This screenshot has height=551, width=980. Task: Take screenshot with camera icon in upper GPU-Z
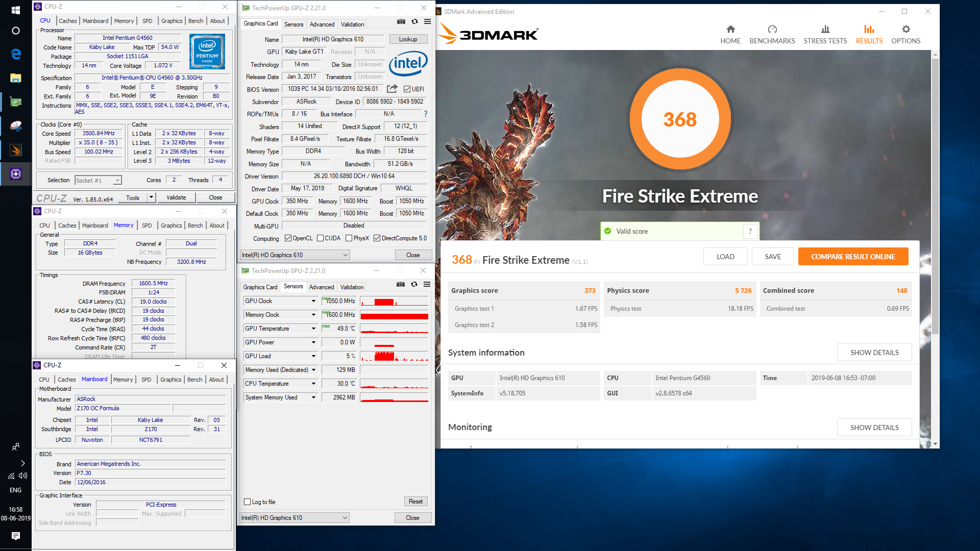[x=401, y=22]
